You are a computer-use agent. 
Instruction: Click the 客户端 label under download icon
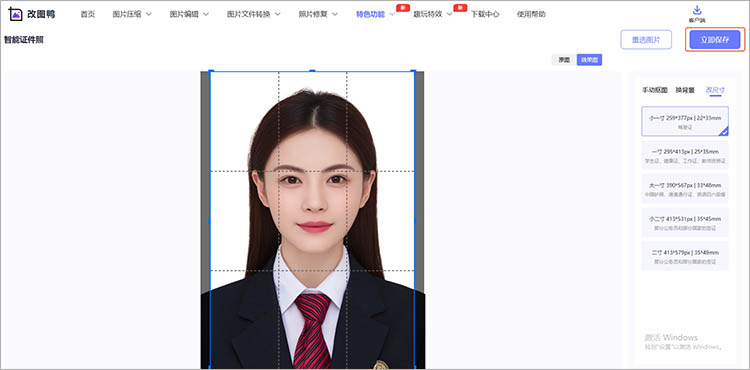(x=697, y=20)
